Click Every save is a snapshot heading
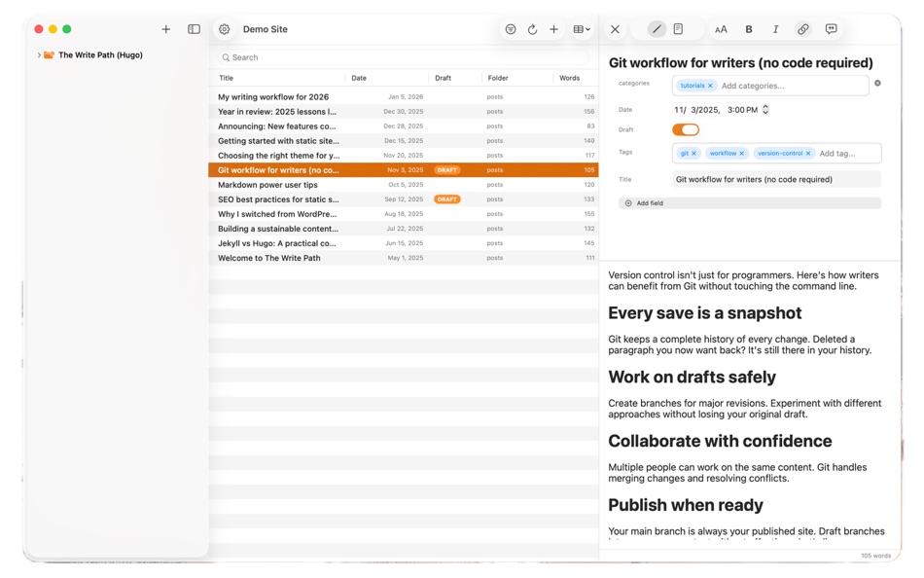924x578 pixels. pos(705,313)
